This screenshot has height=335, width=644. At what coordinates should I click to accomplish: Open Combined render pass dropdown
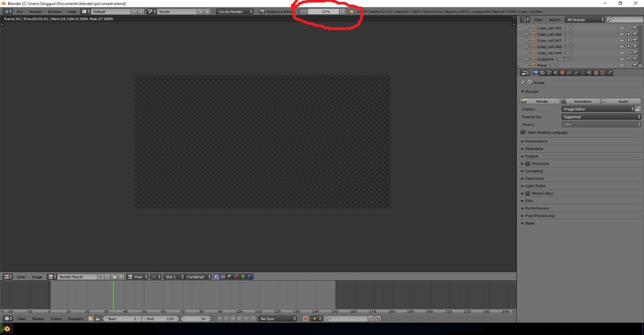point(199,277)
